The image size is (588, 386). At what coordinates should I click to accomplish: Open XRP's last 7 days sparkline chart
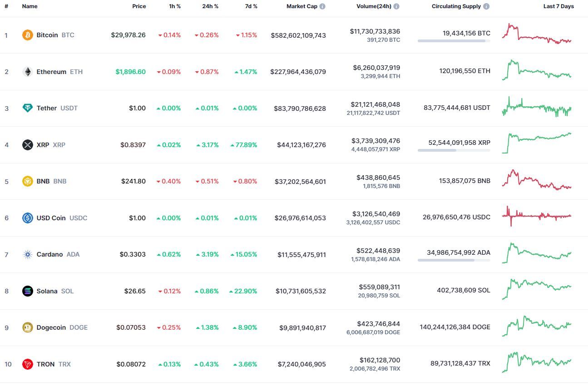pyautogui.click(x=537, y=143)
